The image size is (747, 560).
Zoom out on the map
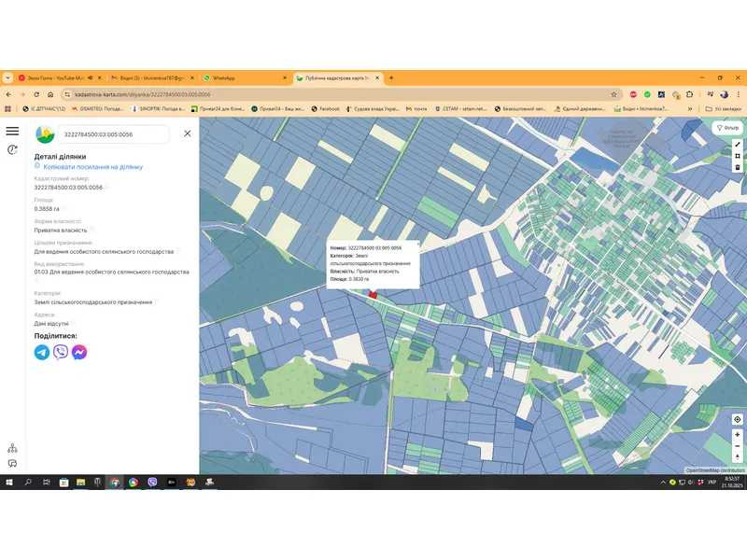tap(737, 446)
